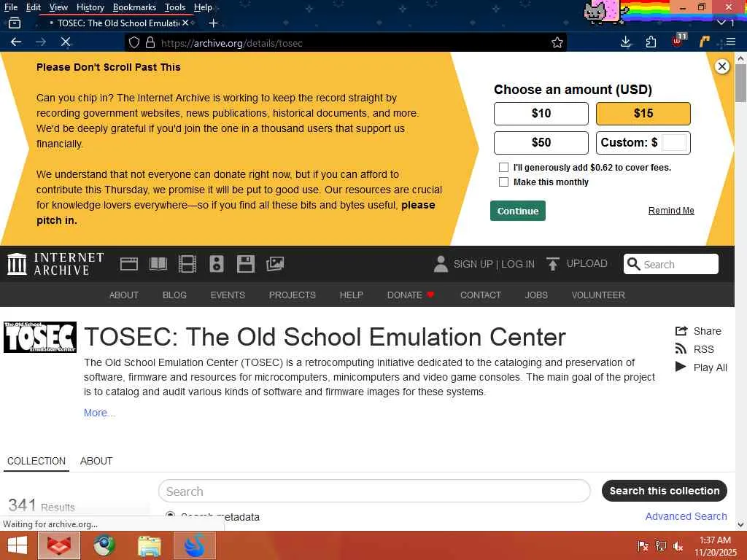
Task: Open the Advanced Search link
Action: pyautogui.click(x=686, y=516)
